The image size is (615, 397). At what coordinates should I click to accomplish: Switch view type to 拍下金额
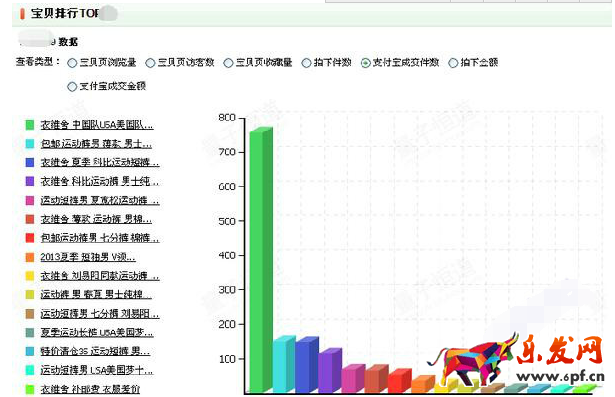coord(453,63)
